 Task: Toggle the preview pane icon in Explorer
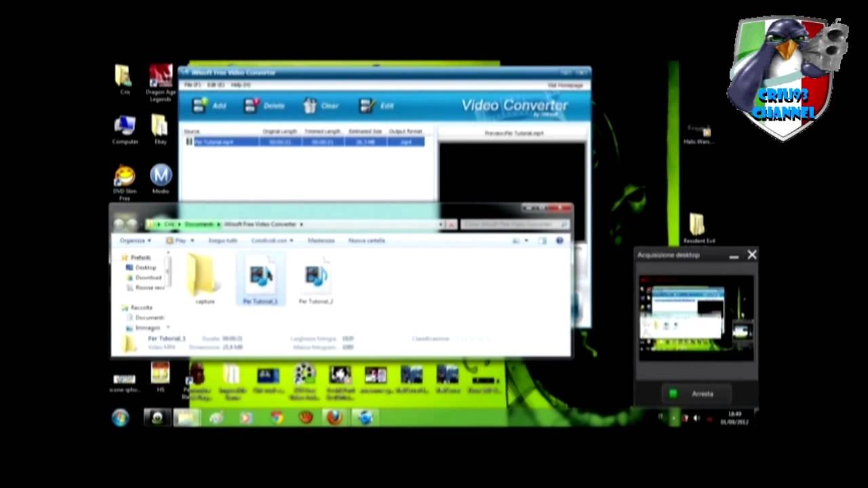coord(542,241)
